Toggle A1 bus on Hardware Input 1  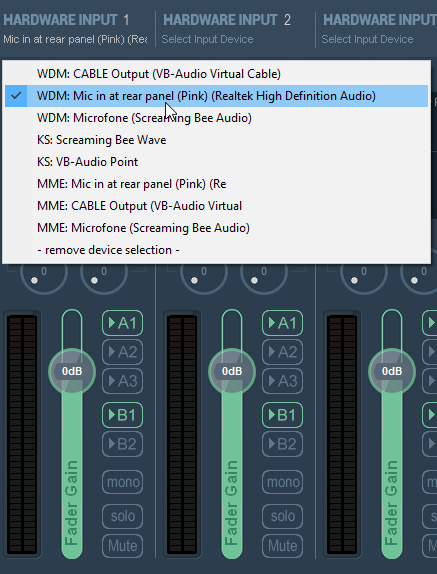[x=122, y=323]
